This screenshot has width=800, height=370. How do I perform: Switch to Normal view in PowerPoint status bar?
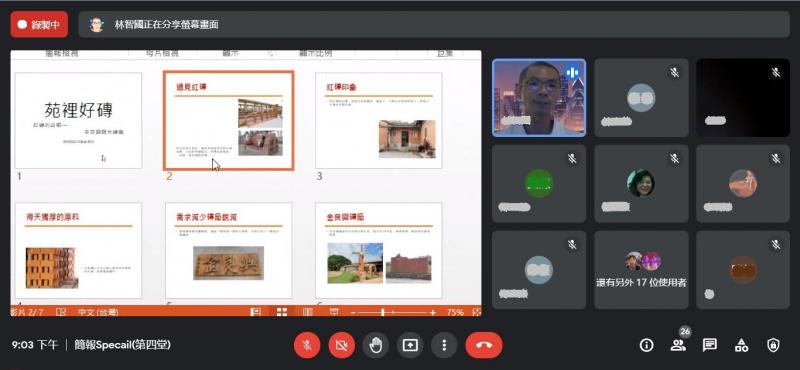(256, 312)
